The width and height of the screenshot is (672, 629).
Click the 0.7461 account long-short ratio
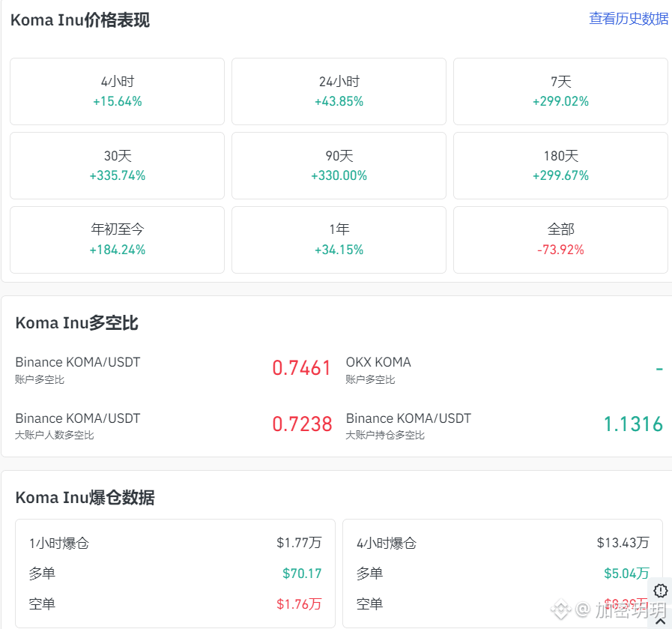(302, 368)
